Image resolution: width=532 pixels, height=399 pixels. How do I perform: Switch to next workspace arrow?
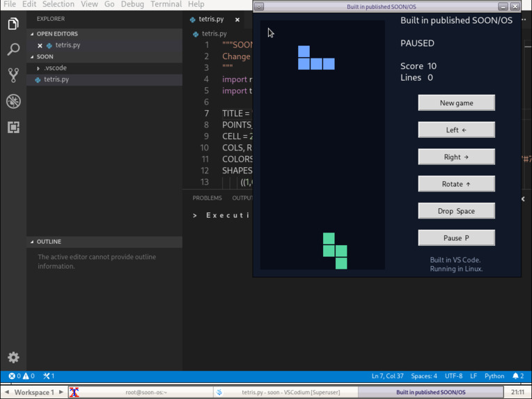click(x=61, y=392)
